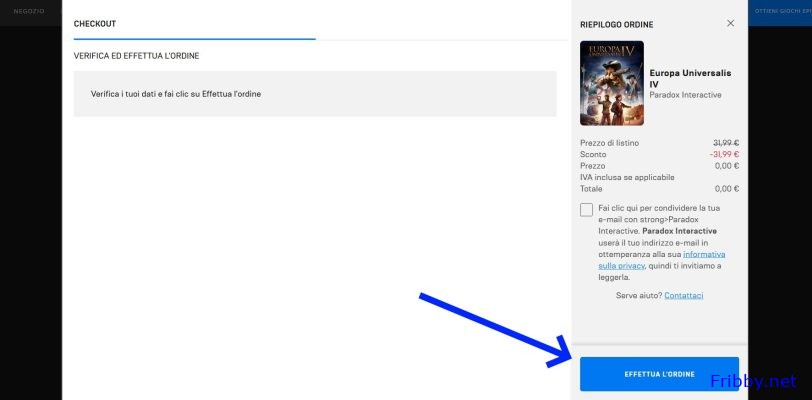Select the Checkout tab
This screenshot has width=812, height=400.
coord(95,23)
